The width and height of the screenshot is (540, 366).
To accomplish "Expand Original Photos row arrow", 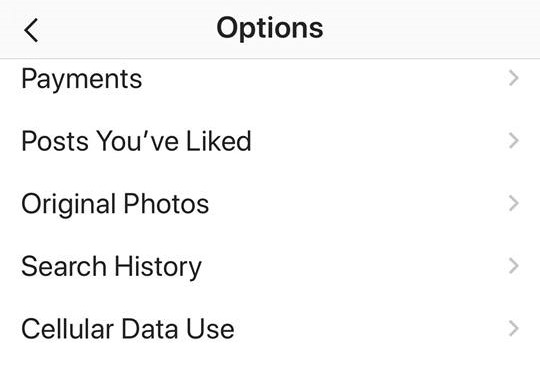I will [513, 203].
